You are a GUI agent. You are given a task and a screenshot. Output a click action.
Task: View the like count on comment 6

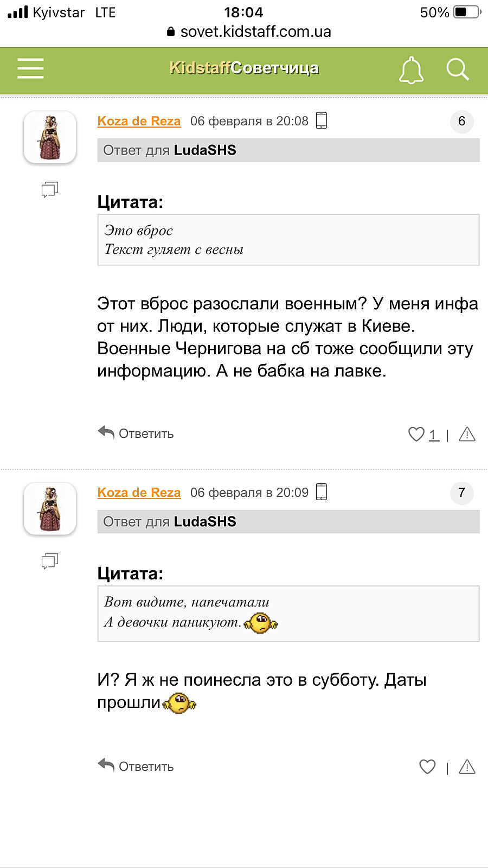click(434, 435)
